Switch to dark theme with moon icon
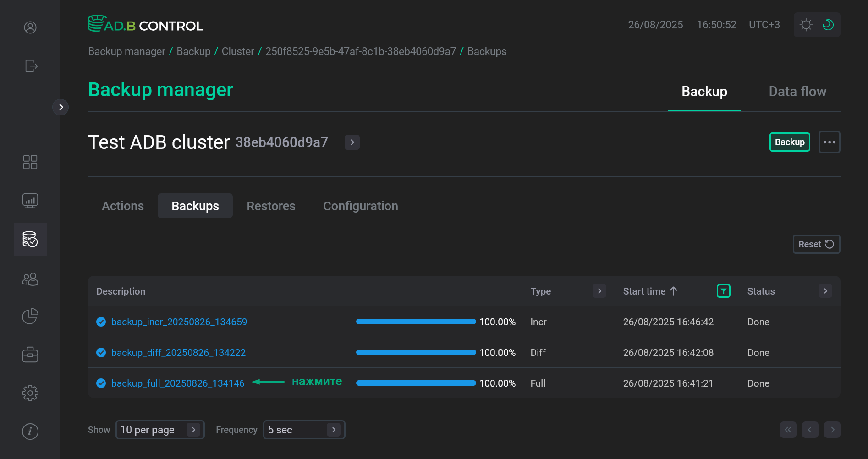868x459 pixels. point(828,25)
